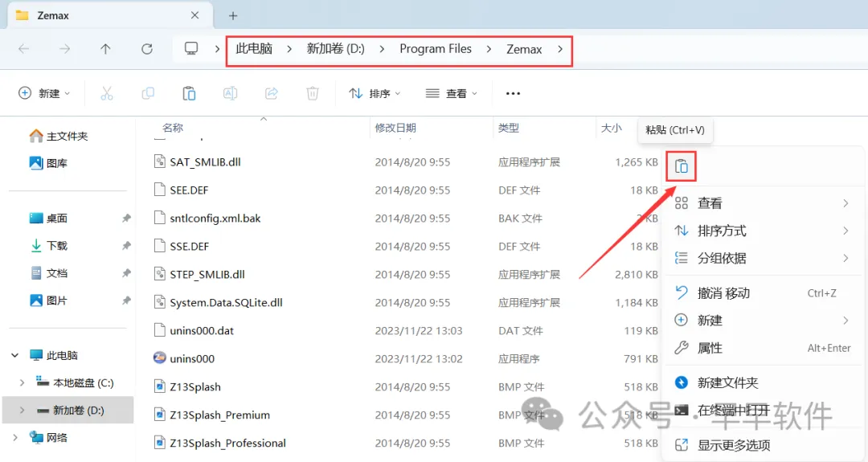The image size is (868, 462).
Task: Open the Documents (文档) quick access item
Action: coord(48,272)
